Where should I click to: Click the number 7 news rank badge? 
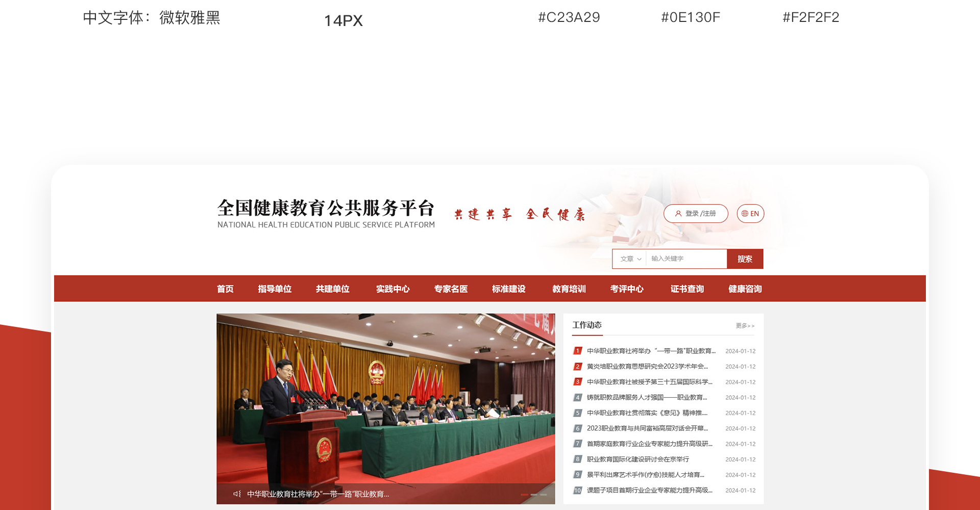[x=577, y=444]
